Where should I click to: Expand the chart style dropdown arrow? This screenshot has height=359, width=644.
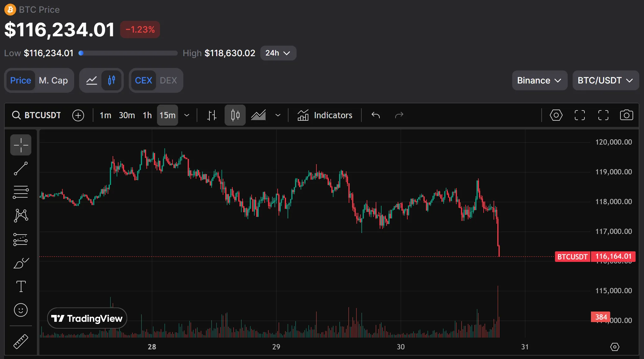coord(278,115)
